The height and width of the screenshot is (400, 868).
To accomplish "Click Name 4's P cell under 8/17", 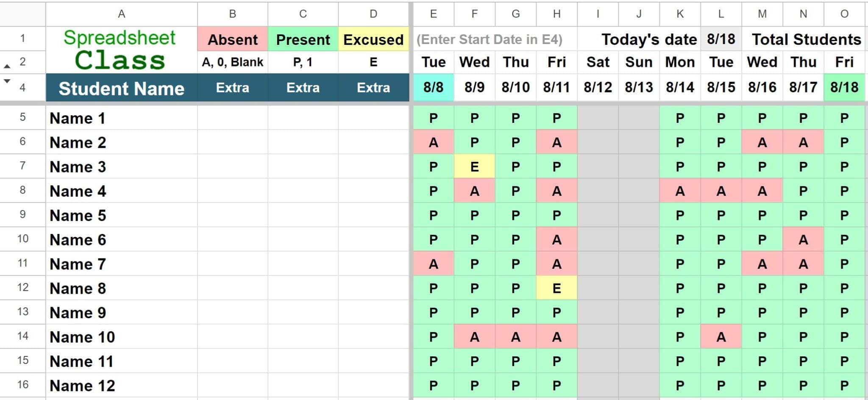I will [803, 191].
